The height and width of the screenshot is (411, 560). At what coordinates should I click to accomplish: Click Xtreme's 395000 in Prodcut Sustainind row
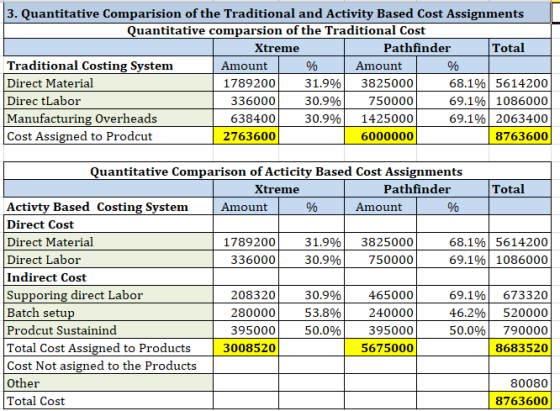(246, 330)
